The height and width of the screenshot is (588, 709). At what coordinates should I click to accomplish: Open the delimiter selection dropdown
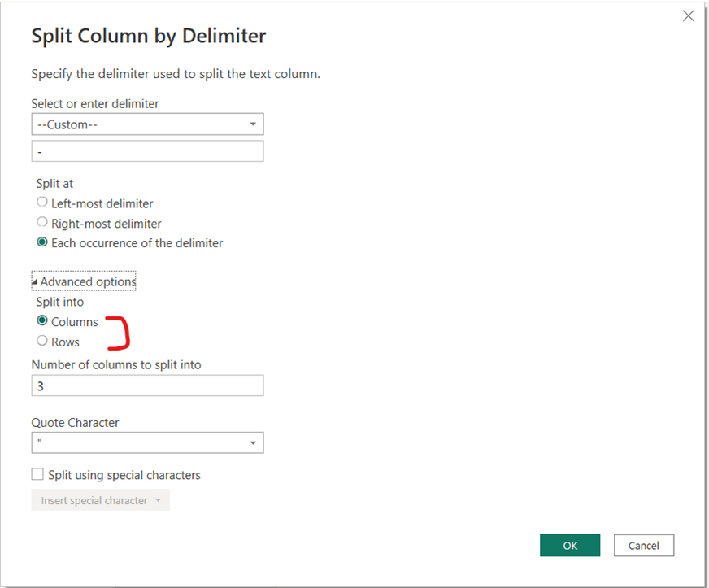(146, 124)
